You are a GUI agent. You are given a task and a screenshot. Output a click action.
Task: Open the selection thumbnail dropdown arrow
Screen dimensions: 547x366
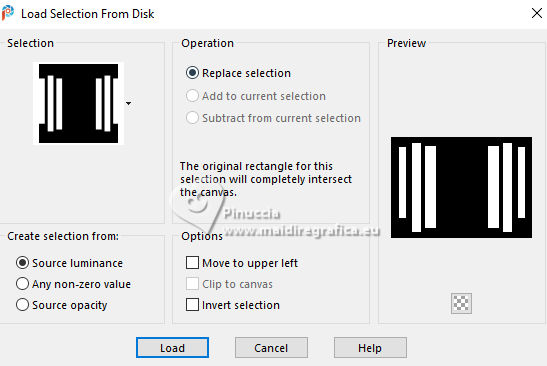129,103
